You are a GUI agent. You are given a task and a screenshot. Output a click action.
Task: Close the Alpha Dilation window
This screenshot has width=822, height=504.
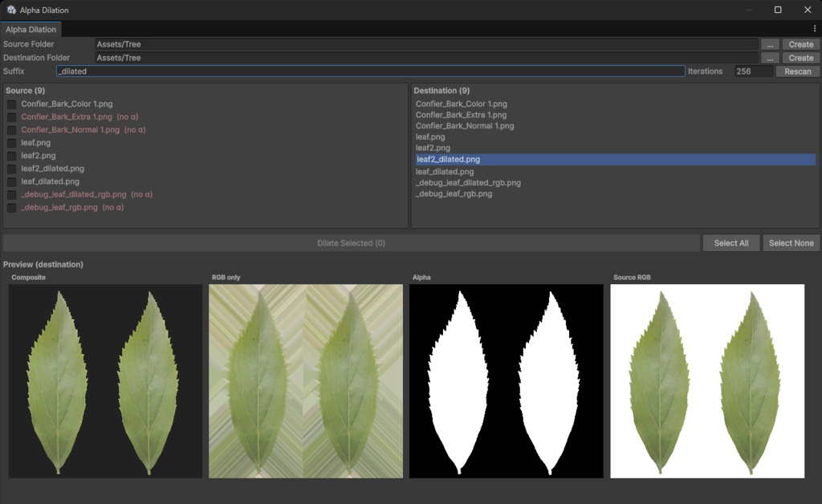pos(808,10)
